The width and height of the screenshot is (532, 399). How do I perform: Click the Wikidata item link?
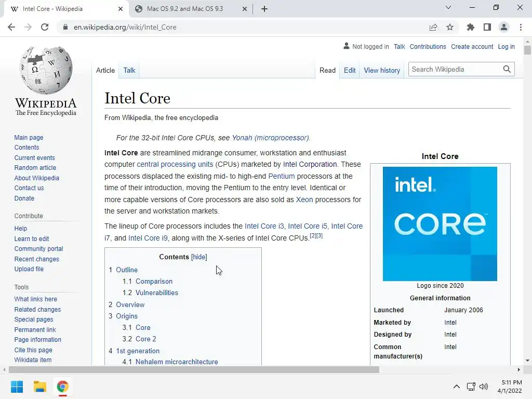[33, 360]
